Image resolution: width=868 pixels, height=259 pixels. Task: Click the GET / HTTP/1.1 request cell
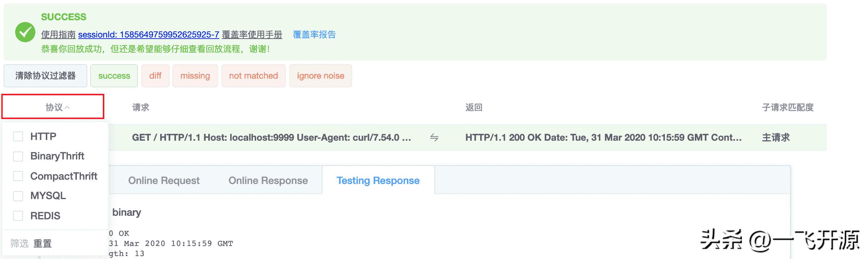pyautogui.click(x=271, y=137)
